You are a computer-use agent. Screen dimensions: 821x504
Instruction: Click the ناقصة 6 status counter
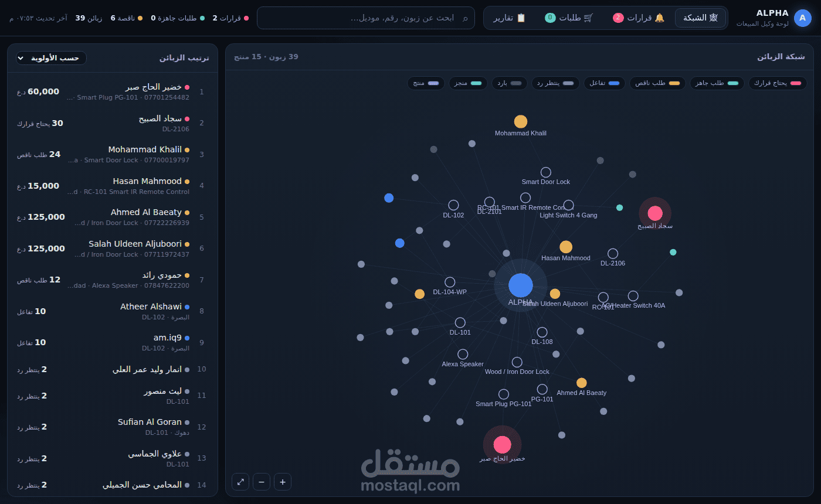127,18
